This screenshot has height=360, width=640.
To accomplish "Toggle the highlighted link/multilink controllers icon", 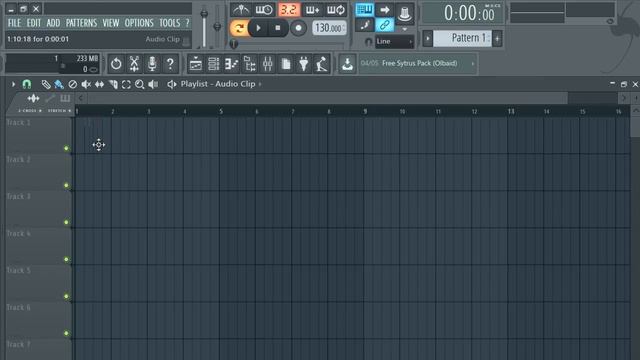I will 384,25.
